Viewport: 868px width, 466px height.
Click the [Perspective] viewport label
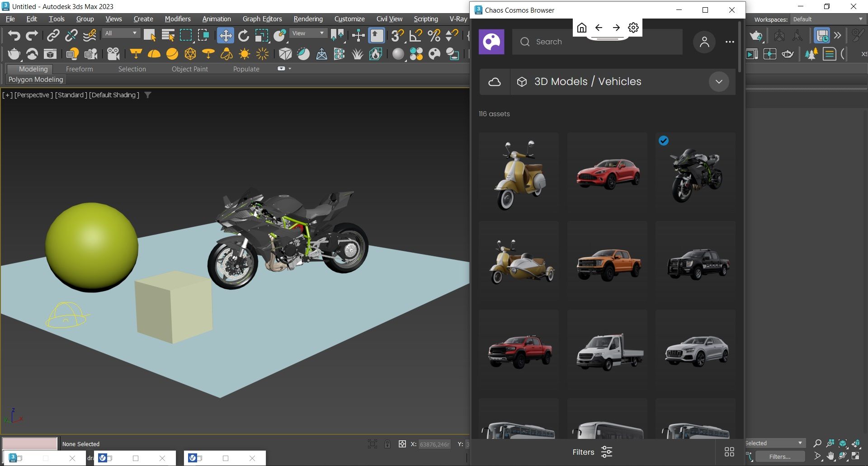pos(34,95)
